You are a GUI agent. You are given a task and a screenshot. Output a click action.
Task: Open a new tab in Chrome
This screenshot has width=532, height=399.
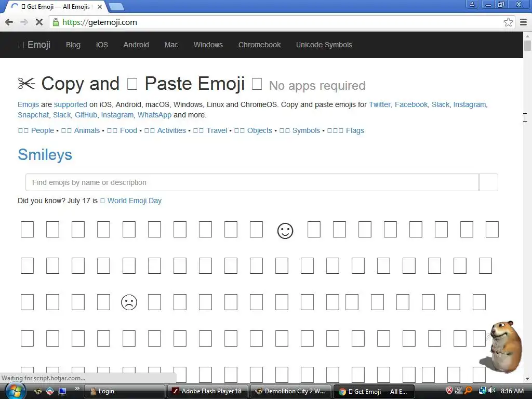pyautogui.click(x=116, y=6)
